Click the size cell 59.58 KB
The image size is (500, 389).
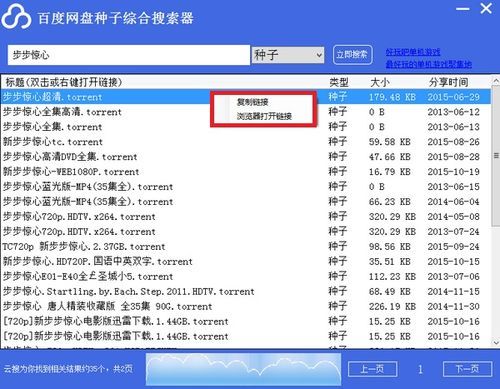pyautogui.click(x=390, y=142)
